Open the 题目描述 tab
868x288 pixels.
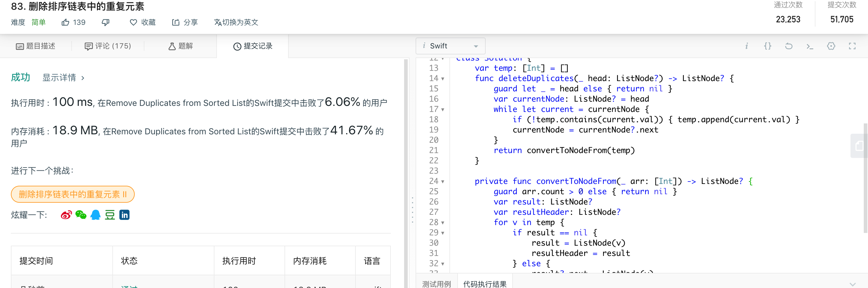(x=36, y=46)
